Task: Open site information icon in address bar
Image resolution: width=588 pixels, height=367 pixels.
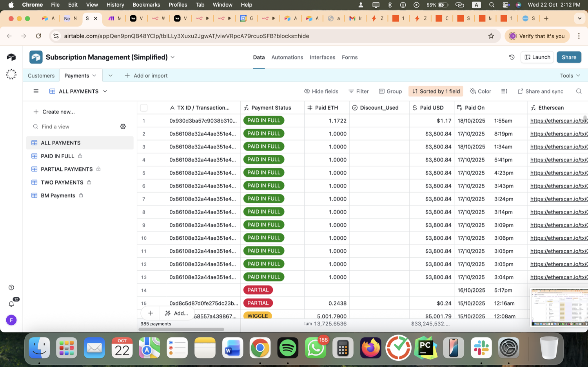Action: (x=56, y=36)
